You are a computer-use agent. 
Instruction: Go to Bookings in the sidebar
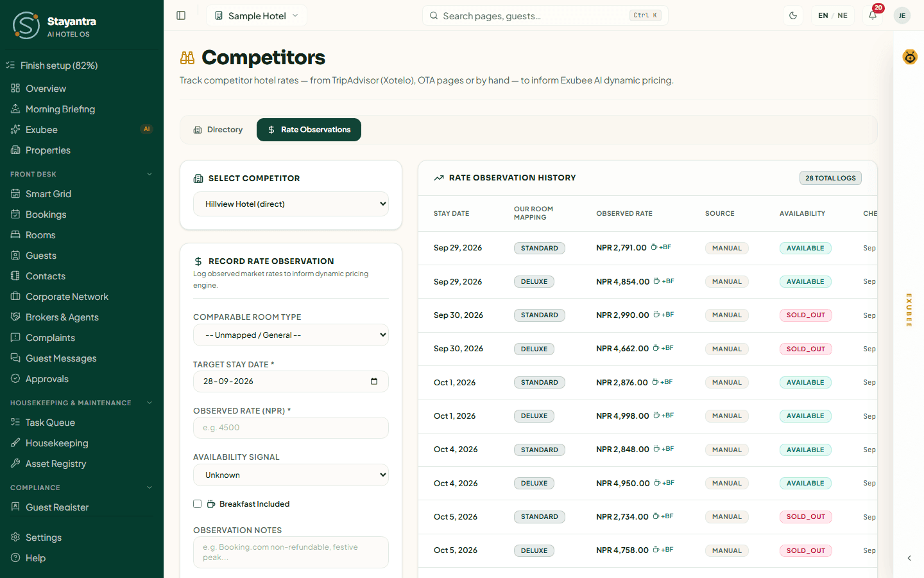(x=81, y=215)
